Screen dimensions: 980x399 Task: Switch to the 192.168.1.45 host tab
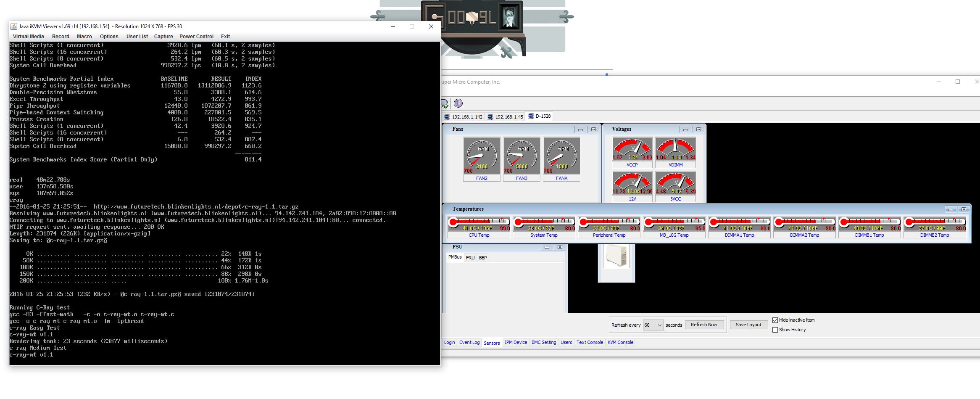pyautogui.click(x=506, y=117)
